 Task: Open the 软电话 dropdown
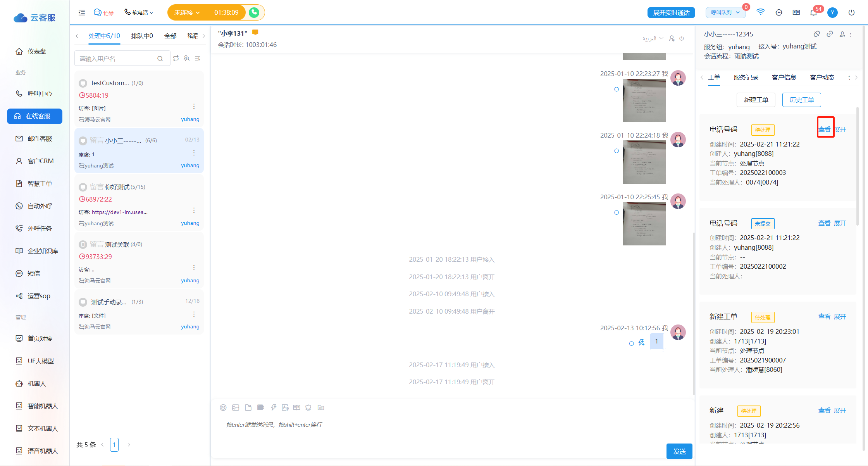pyautogui.click(x=139, y=12)
